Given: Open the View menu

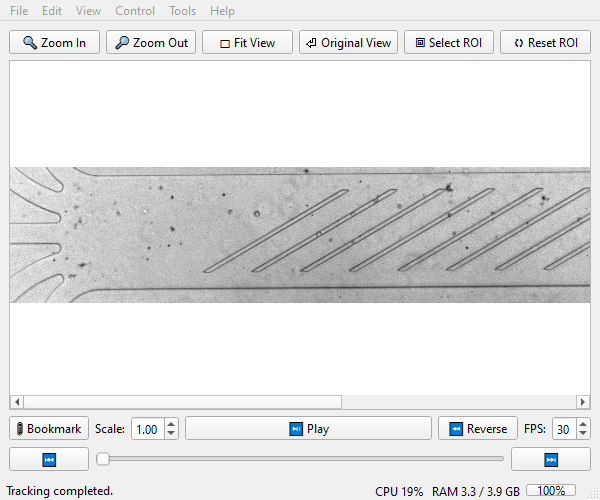Looking at the screenshot, I should tap(88, 11).
